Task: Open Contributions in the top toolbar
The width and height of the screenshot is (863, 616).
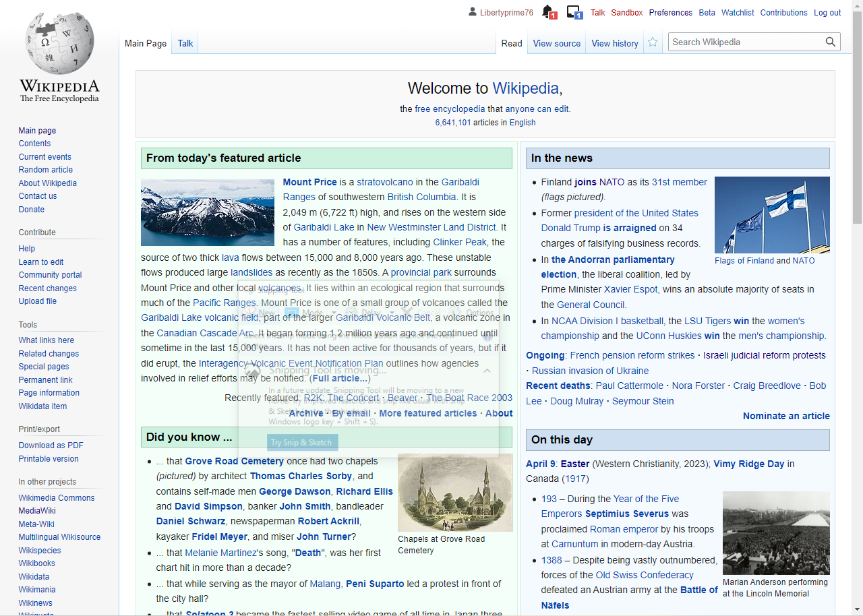Action: click(783, 13)
